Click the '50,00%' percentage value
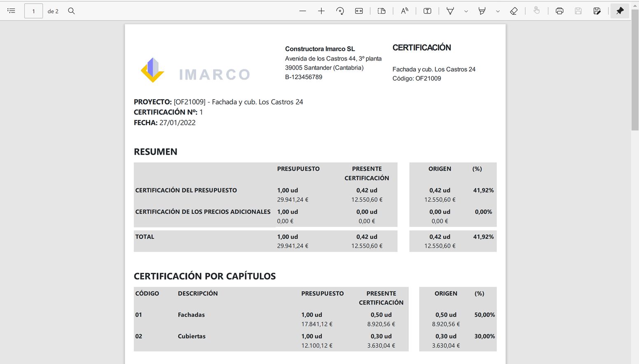Viewport: 639px width, 364px height. [x=485, y=315]
